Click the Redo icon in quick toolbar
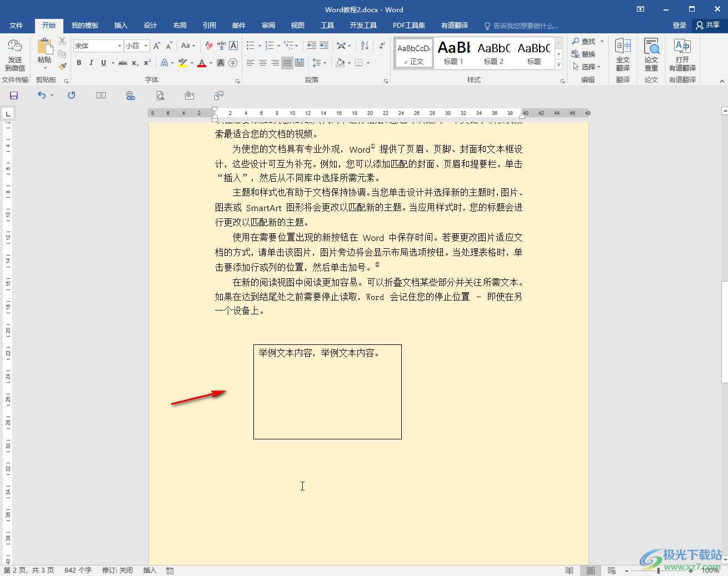This screenshot has height=576, width=728. point(72,96)
